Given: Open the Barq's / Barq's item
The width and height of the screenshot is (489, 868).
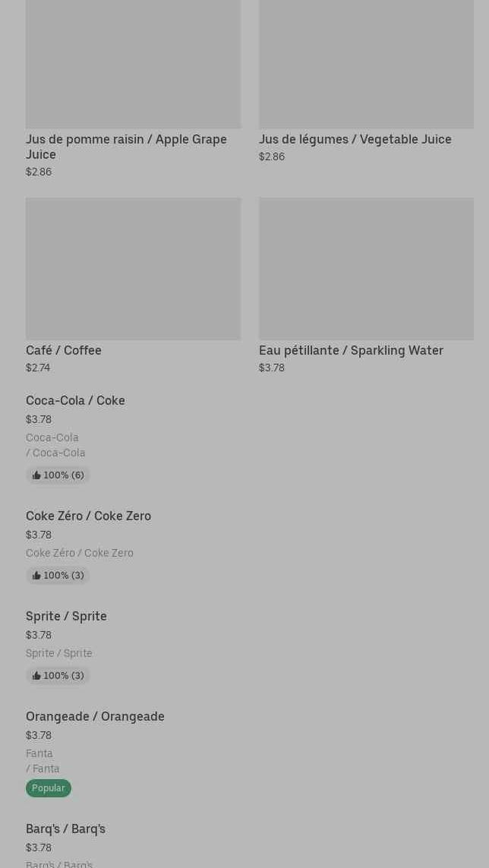Looking at the screenshot, I should point(65,829).
